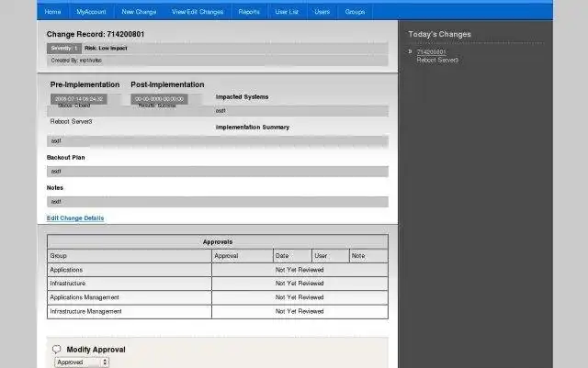Open the Approved dropdown under Modify Approval
Viewport: 588px width, 368px height.
[82, 362]
